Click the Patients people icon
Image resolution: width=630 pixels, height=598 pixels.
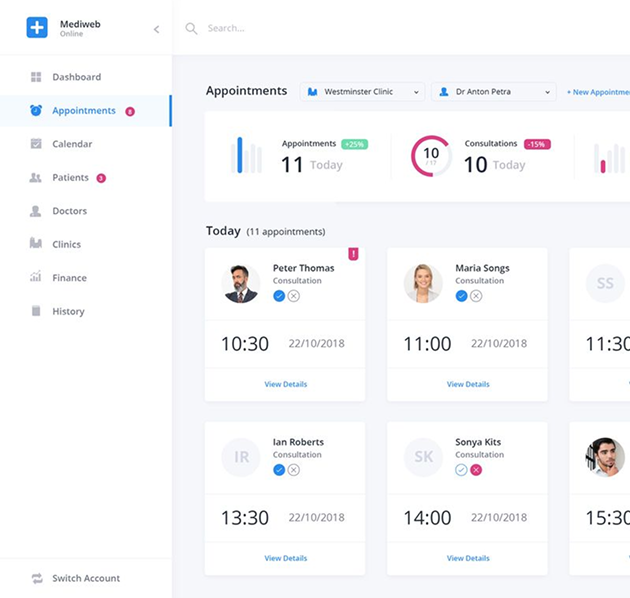36,178
